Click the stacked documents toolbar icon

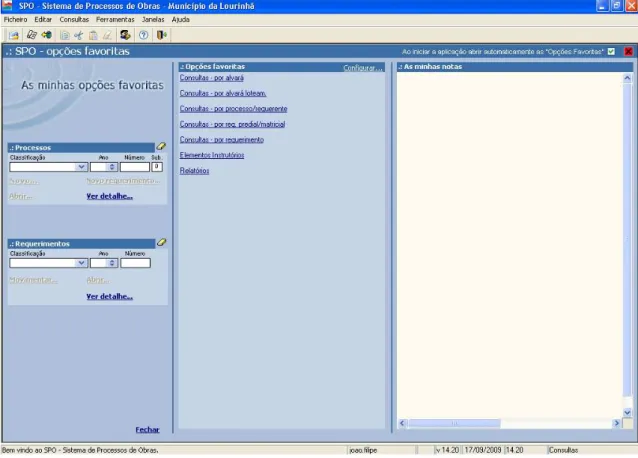pos(32,35)
